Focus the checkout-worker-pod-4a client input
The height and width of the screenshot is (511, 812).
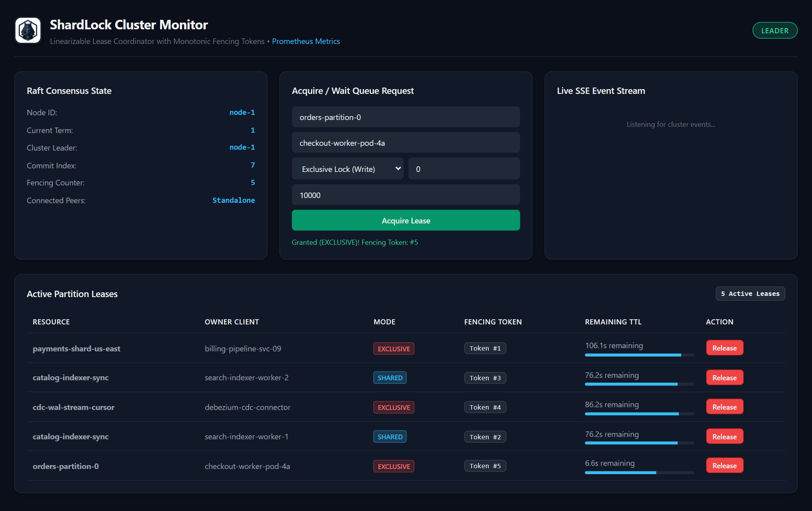[x=406, y=143]
